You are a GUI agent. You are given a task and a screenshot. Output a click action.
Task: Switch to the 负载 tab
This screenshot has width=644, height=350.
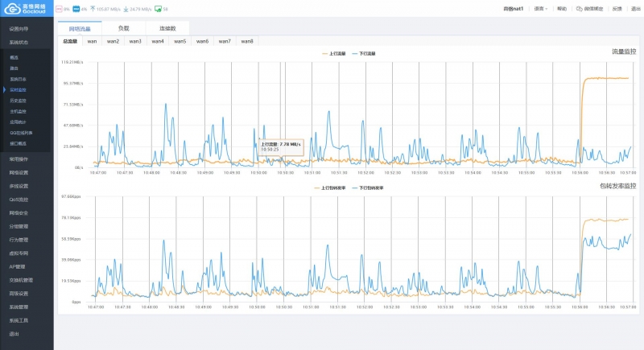[123, 28]
